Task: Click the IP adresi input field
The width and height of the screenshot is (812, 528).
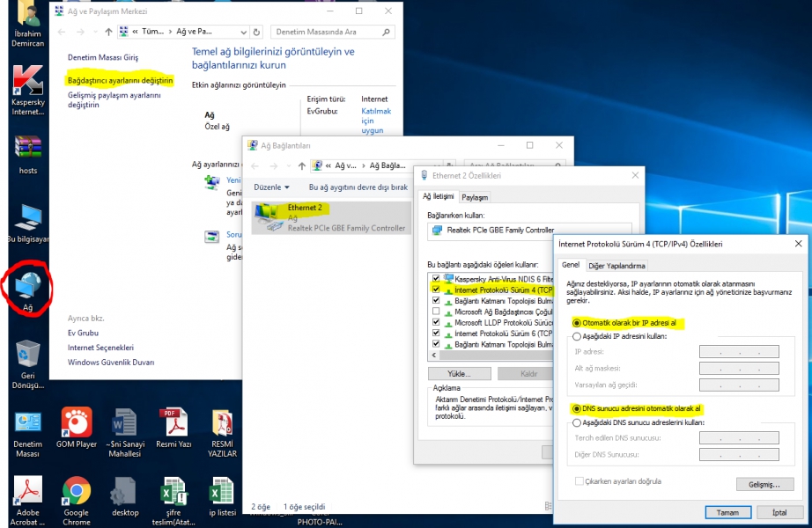Action: pos(739,352)
